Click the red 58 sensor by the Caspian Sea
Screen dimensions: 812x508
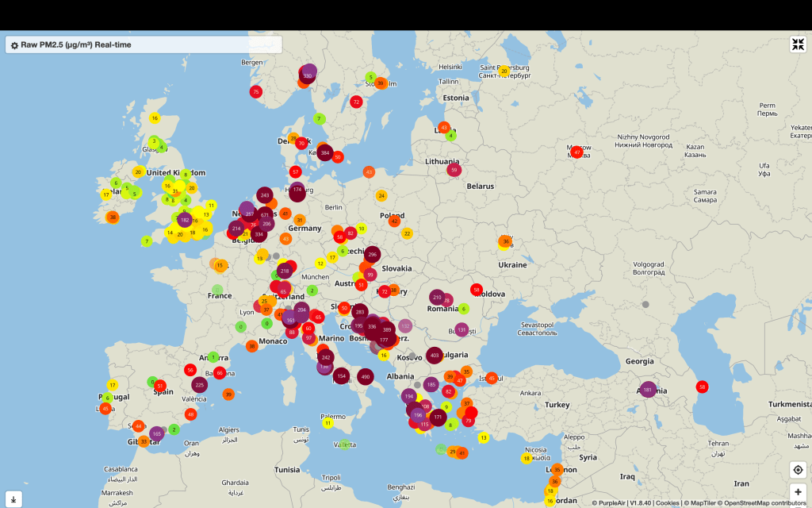coord(702,387)
